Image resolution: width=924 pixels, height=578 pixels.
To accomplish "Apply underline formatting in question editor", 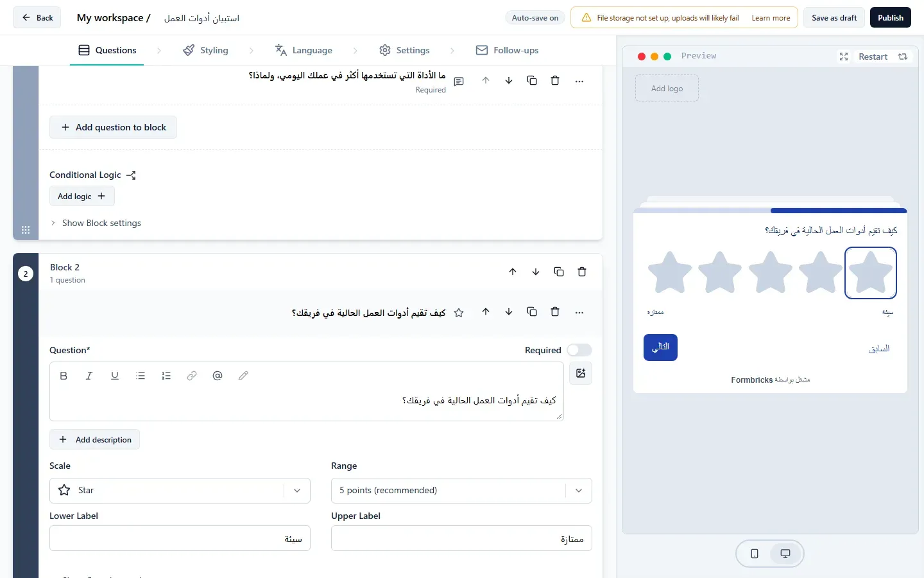I will pos(115,376).
